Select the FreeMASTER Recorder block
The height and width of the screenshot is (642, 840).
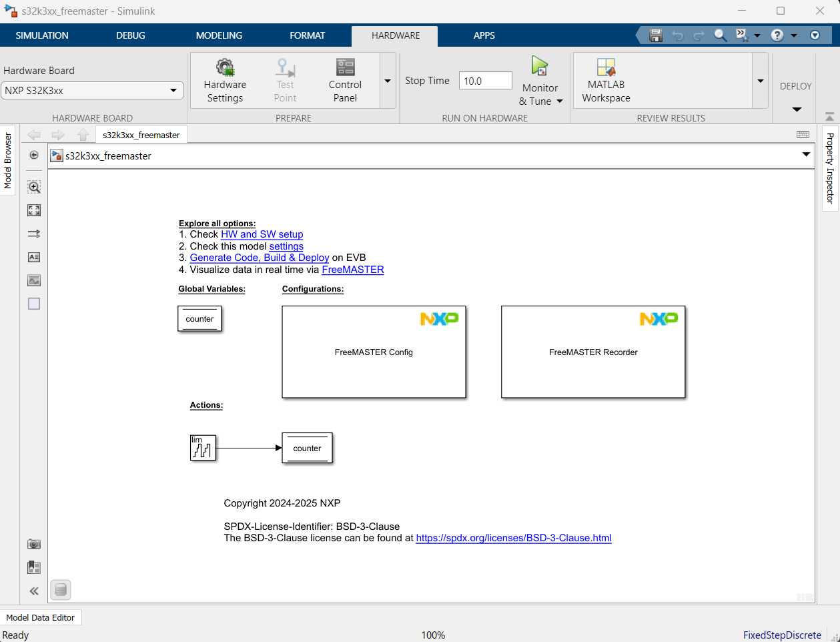pyautogui.click(x=593, y=352)
